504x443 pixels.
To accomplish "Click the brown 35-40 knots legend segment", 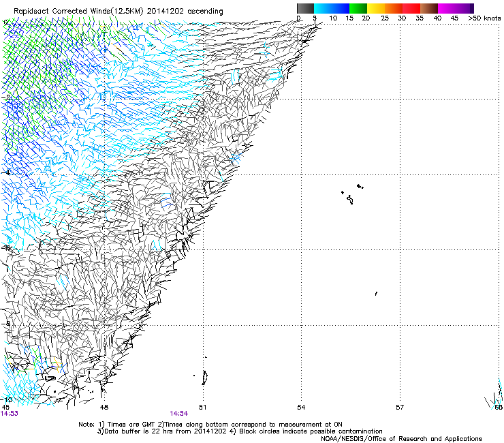I will [x=429, y=8].
